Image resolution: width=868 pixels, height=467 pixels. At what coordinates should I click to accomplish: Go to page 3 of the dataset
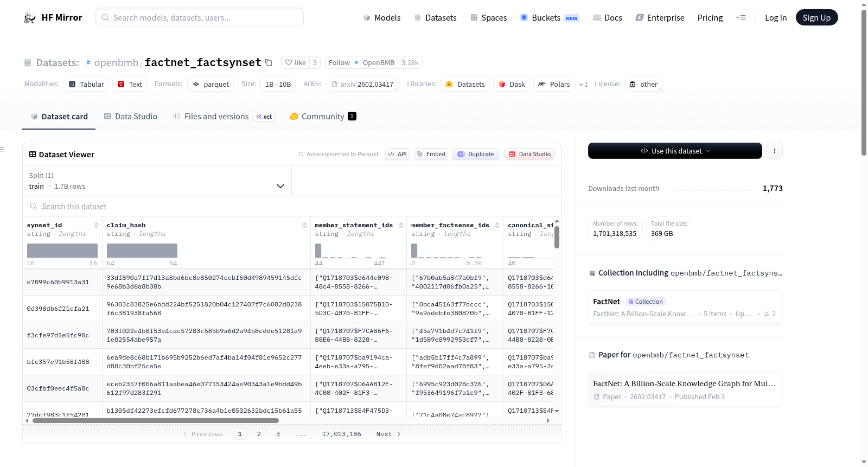point(278,434)
